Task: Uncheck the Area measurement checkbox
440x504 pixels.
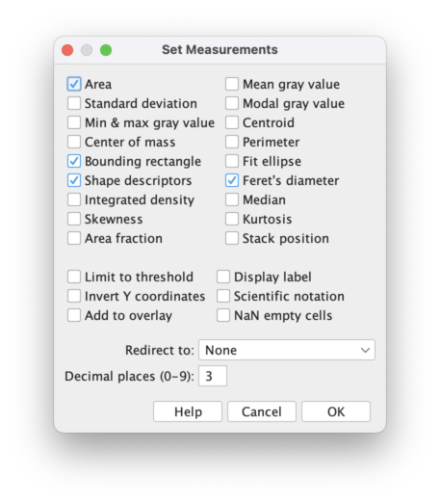Action: (x=74, y=84)
